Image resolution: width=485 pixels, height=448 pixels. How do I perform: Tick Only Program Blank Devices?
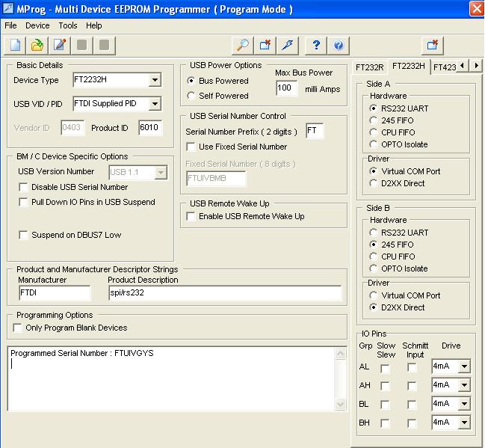(x=18, y=328)
